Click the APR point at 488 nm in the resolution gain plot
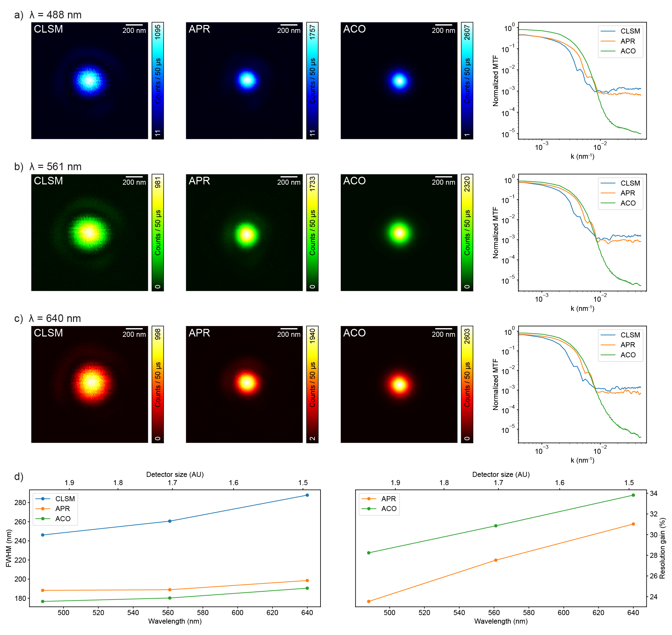672x635 pixels. [369, 601]
